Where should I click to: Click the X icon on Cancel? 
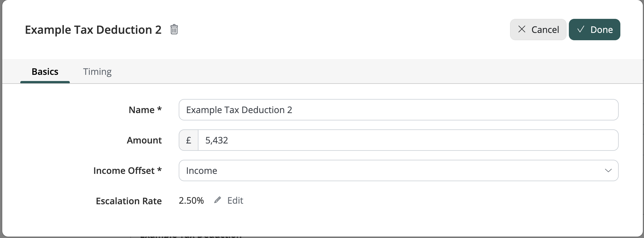point(522,29)
